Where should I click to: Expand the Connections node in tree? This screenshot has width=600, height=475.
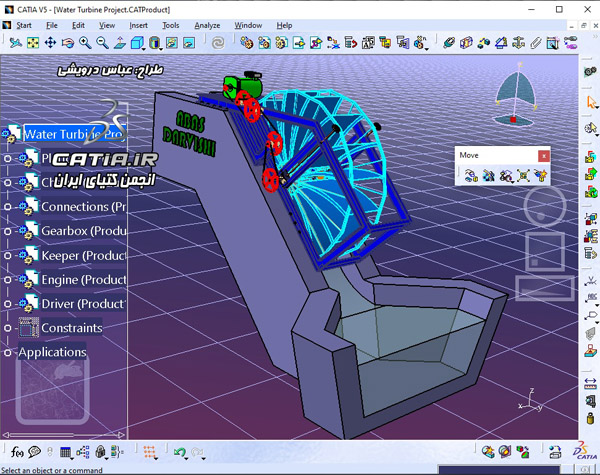(x=8, y=207)
